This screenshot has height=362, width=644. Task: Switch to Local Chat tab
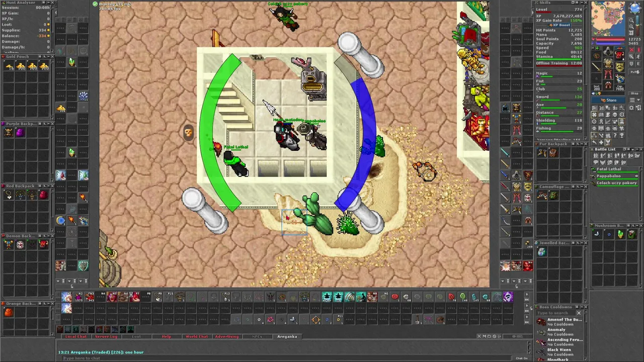(76, 336)
